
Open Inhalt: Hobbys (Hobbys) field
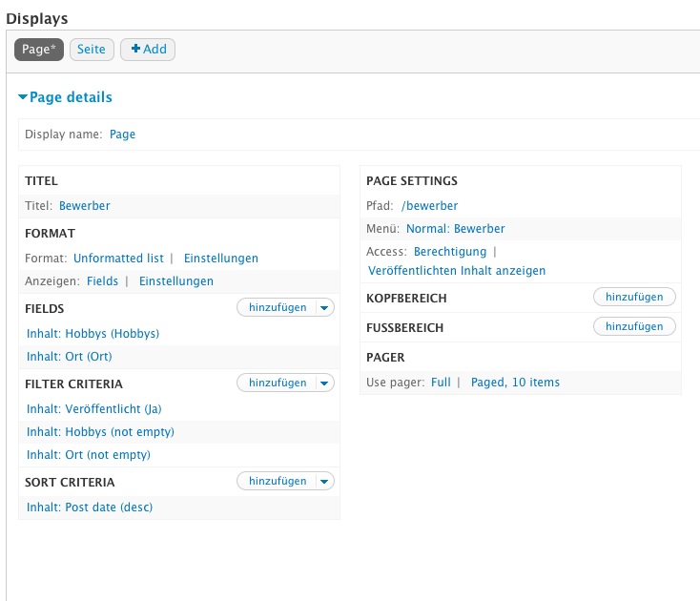93,334
